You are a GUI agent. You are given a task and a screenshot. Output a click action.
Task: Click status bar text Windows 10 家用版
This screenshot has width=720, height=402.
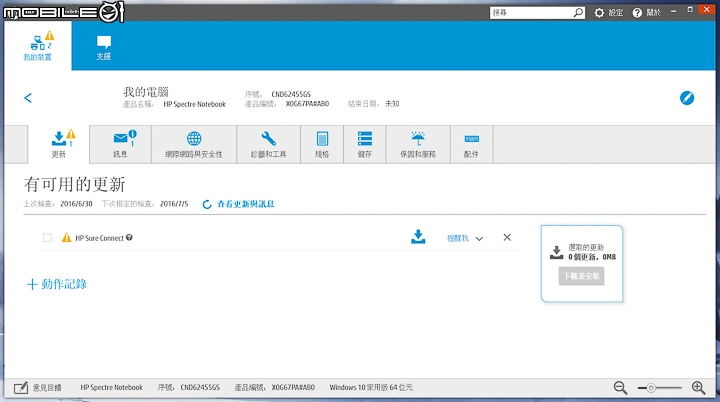371,387
